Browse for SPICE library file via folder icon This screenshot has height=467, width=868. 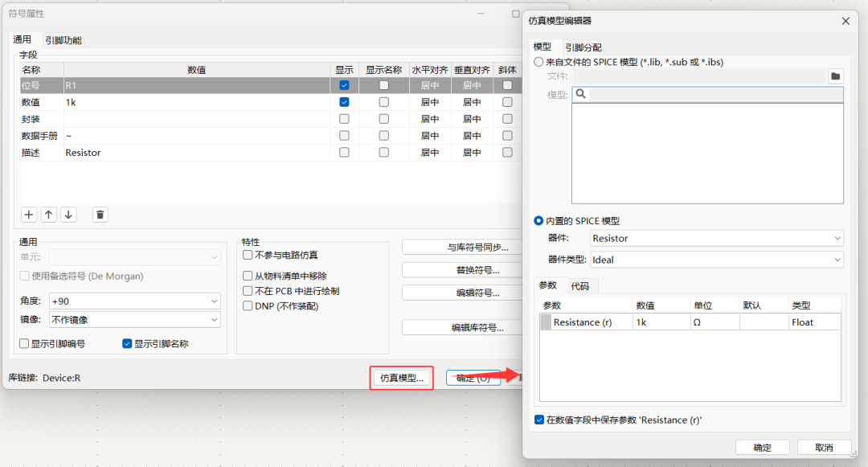tap(835, 76)
